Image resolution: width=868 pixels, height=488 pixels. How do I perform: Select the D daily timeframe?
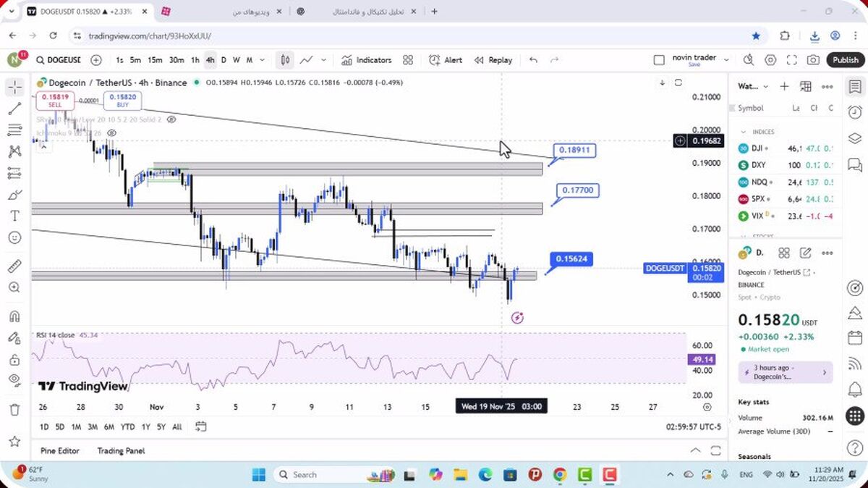coord(224,60)
